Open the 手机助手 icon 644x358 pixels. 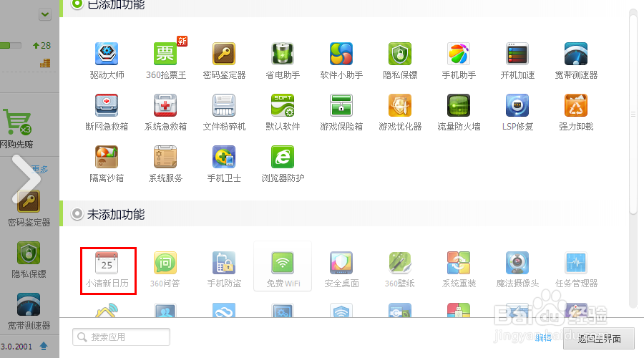459,60
